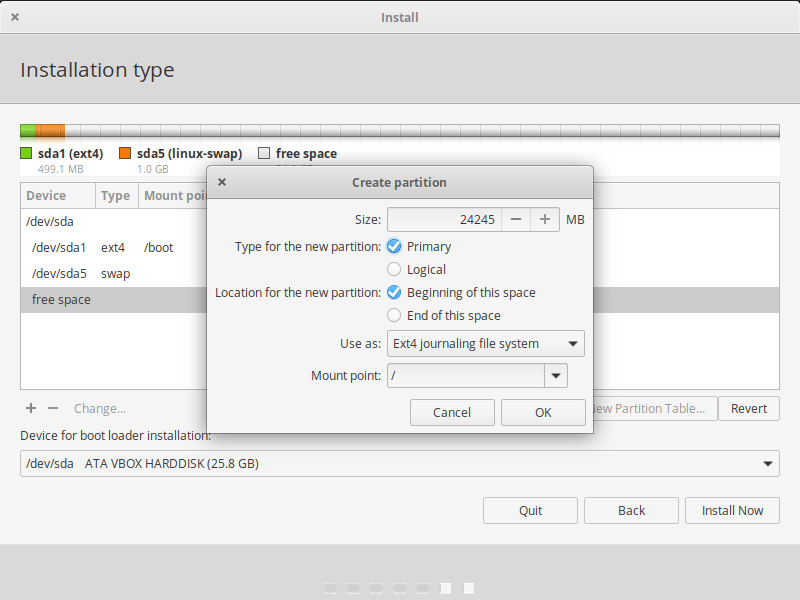Choose Beginning of this space location
This screenshot has width=800, height=600.
[x=394, y=292]
